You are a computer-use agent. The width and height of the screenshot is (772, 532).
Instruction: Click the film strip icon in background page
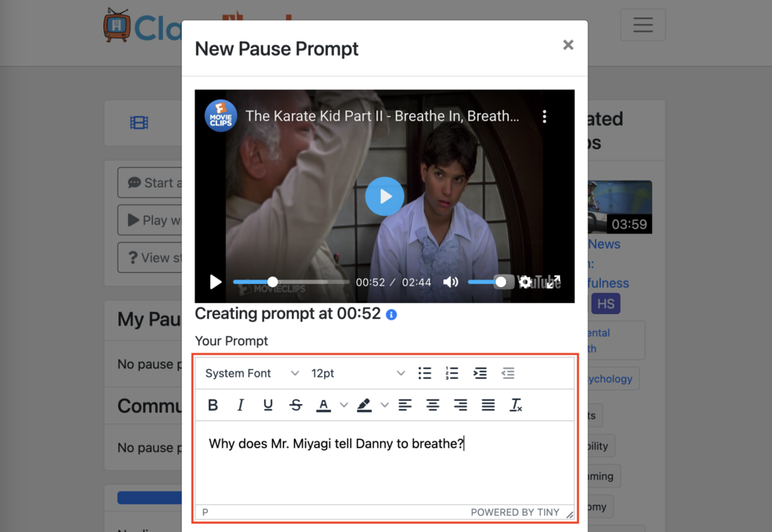click(139, 123)
